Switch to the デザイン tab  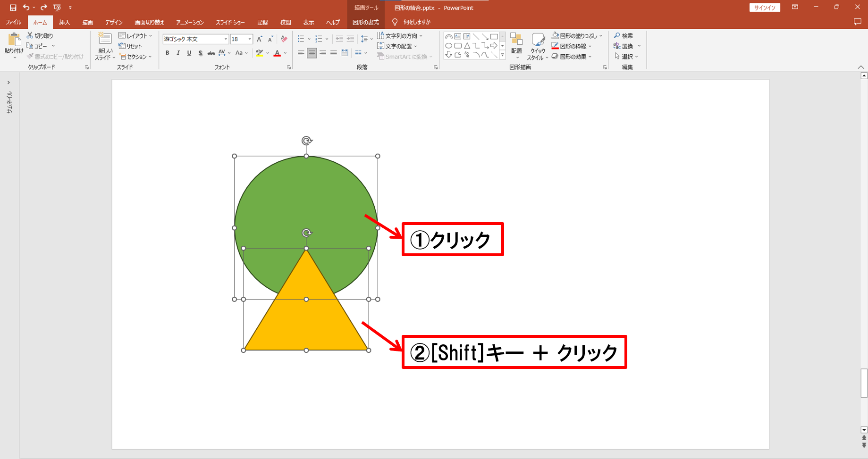(x=114, y=22)
